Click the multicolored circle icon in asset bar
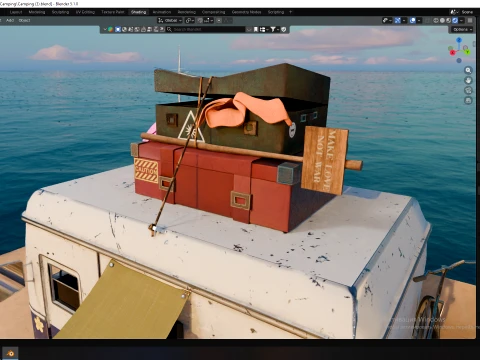Viewport: 480px width, 360px height. (x=110, y=29)
